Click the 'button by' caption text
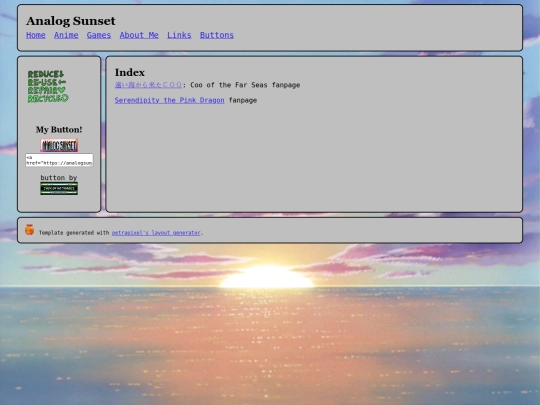Image resolution: width=540 pixels, height=405 pixels. 59,178
